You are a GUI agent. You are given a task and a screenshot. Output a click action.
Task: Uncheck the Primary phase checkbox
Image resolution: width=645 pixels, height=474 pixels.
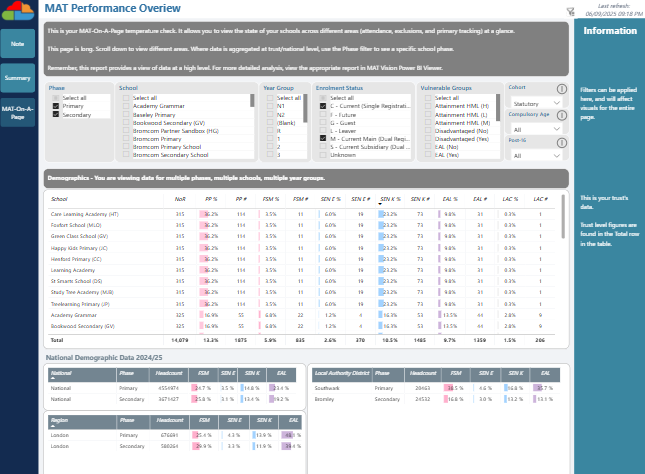coord(55,107)
